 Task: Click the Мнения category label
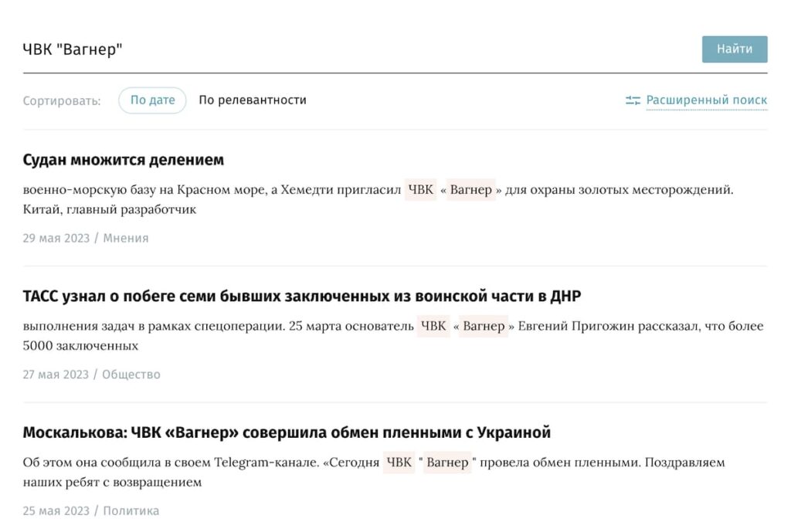(x=126, y=239)
